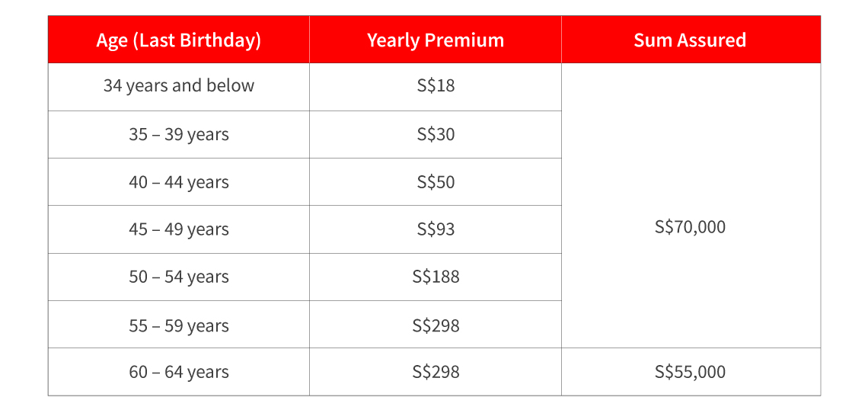Select the S$93 premium cell
Image resolution: width=868 pixels, height=410 pixels.
coord(436,230)
